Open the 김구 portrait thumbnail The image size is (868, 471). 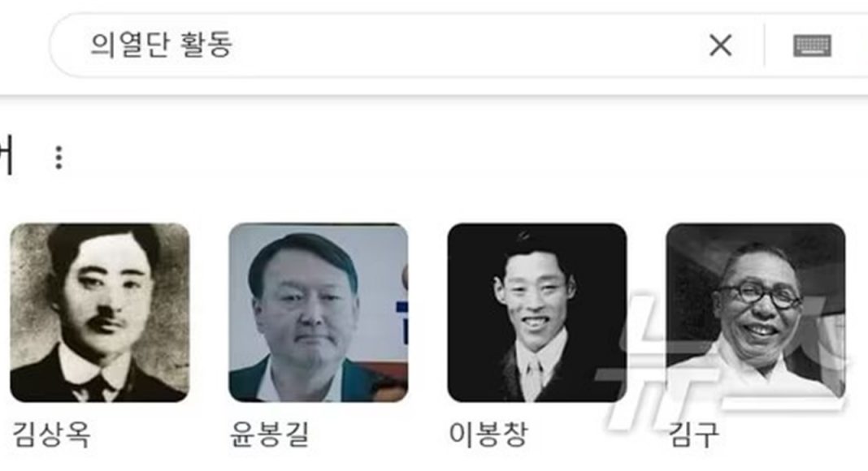(756, 313)
